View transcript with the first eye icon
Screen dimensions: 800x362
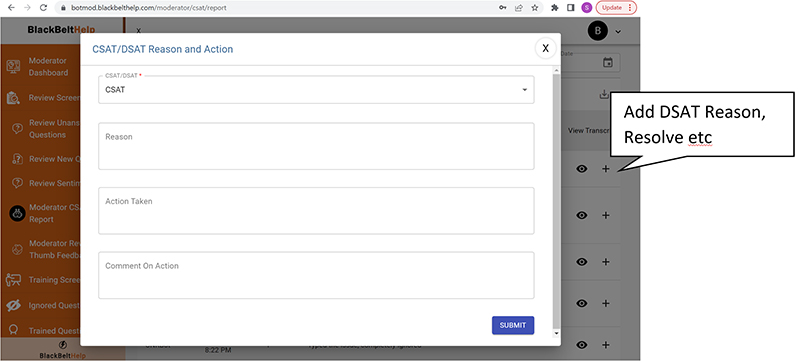[x=582, y=169]
